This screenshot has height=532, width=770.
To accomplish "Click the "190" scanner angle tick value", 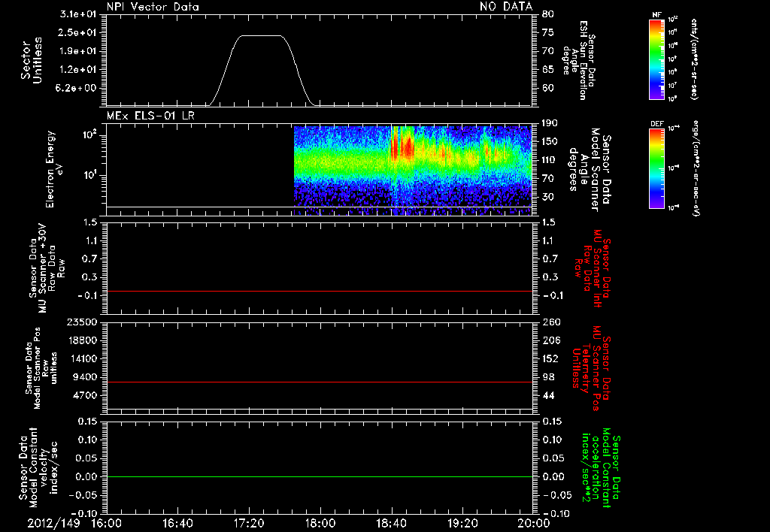I will (550, 123).
